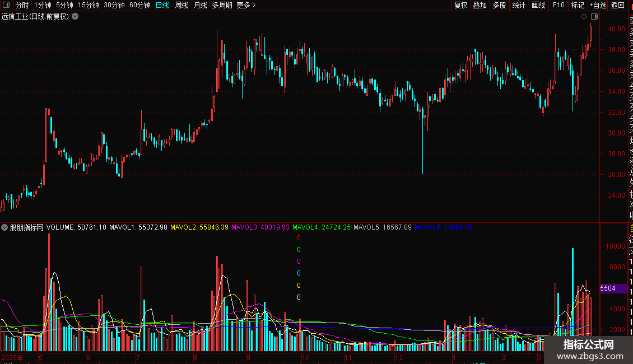The width and height of the screenshot is (633, 364).
Task: Click the 叠加 overlay button
Action: point(480,5)
